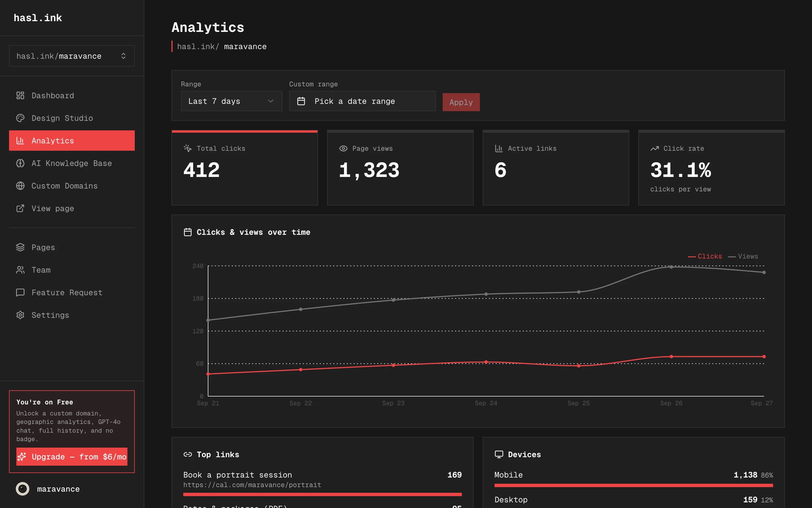
Task: Click the calendar icon in date range picker
Action: tap(301, 101)
